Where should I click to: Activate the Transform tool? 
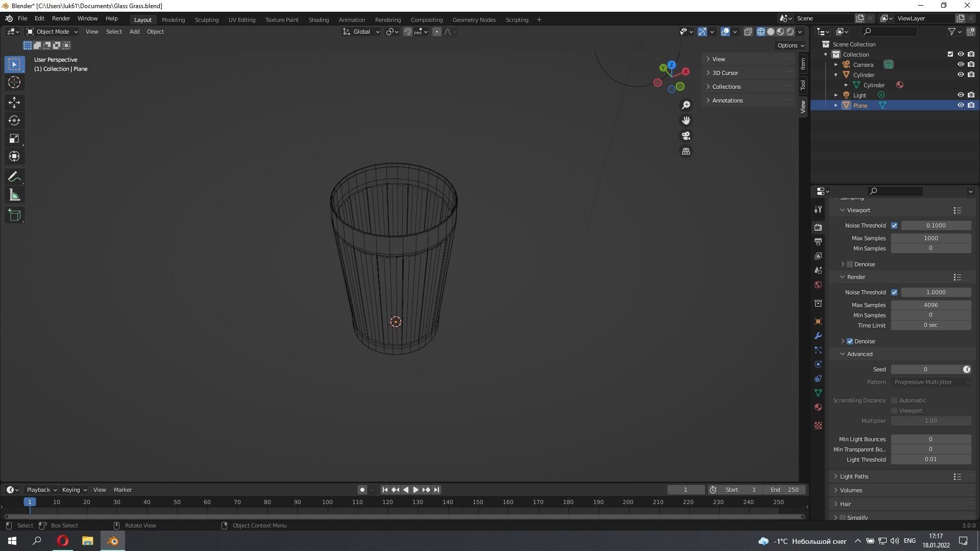pyautogui.click(x=14, y=156)
